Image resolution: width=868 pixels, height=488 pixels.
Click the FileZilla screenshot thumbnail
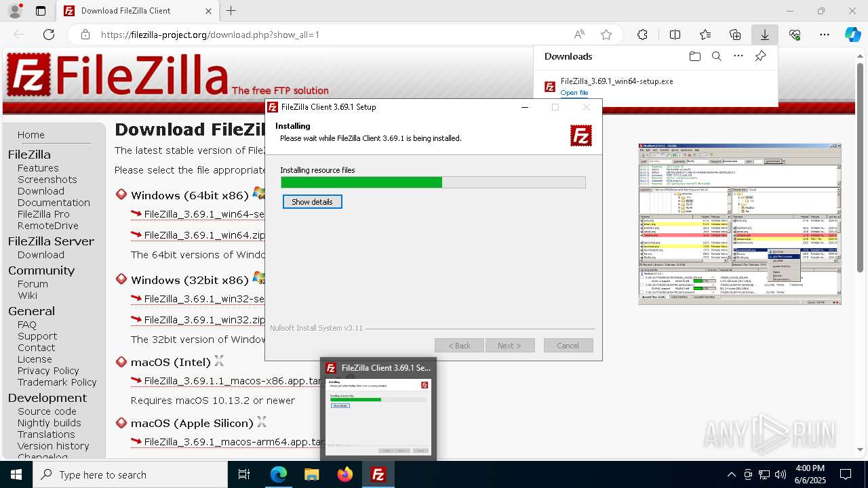(740, 224)
